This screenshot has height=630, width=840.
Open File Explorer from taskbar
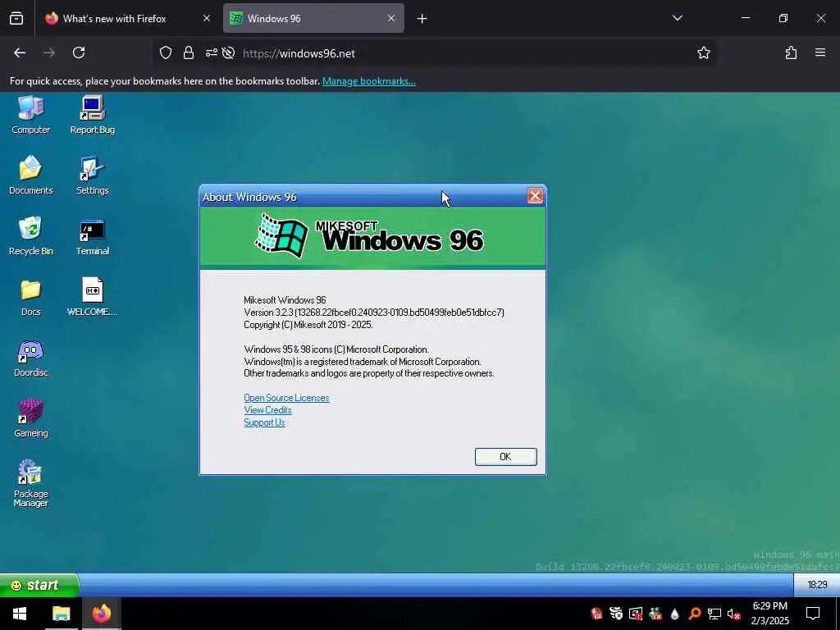[x=61, y=614]
